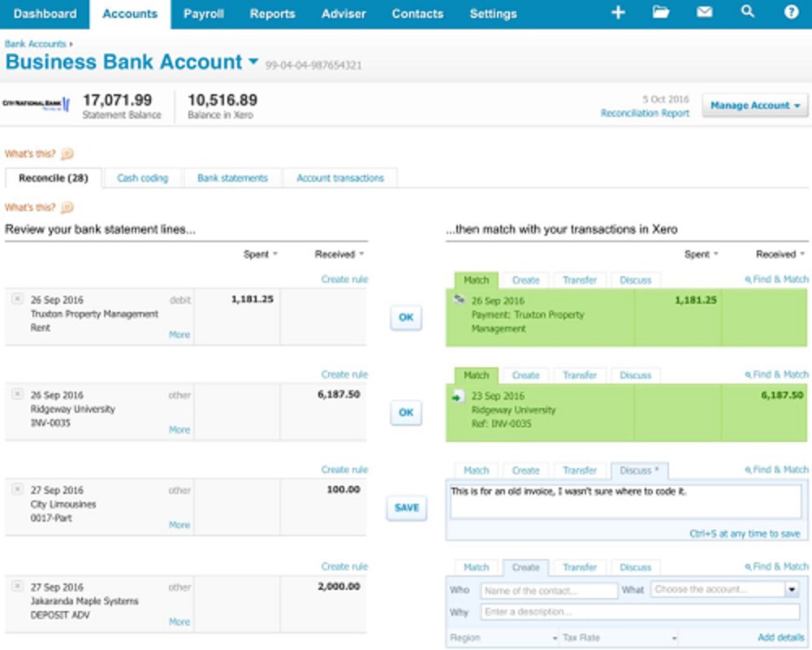The width and height of the screenshot is (812, 650).
Task: Save the City Limousines discussion note
Action: (407, 508)
